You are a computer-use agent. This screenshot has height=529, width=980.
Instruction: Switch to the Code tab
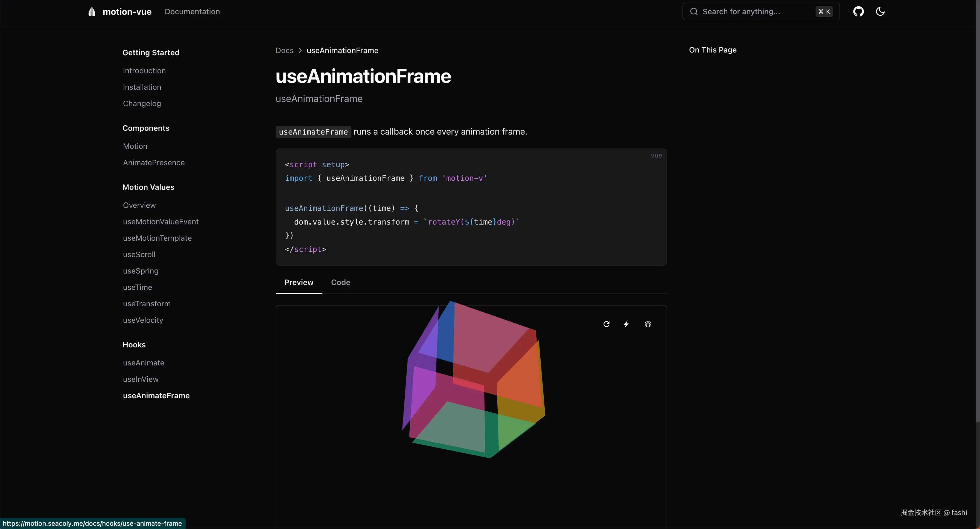pos(340,282)
